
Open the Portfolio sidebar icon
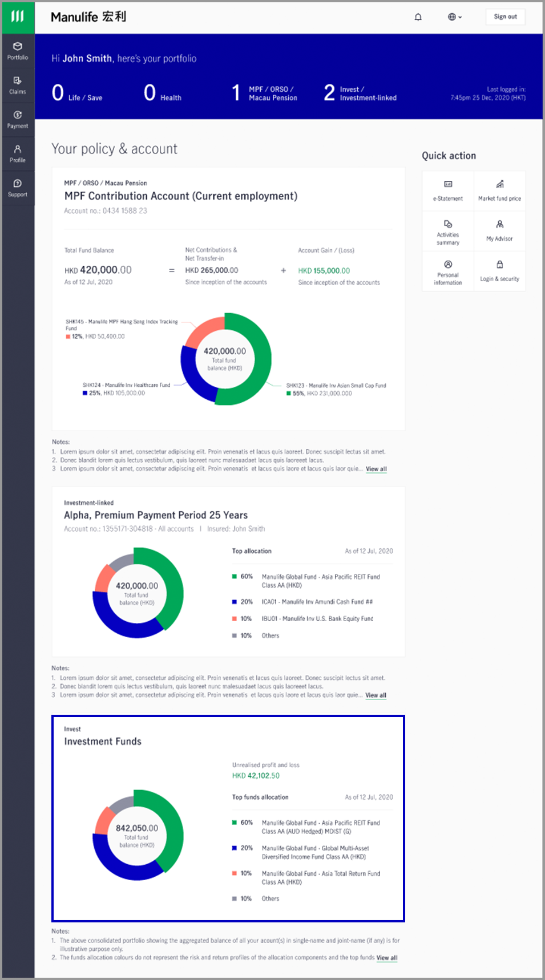coord(18,51)
